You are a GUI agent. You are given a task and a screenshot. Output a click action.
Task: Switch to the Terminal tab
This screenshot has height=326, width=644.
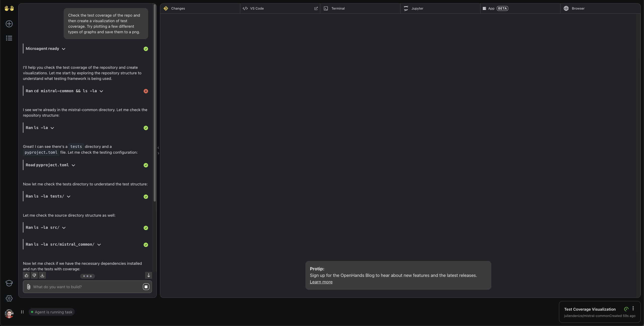338,9
